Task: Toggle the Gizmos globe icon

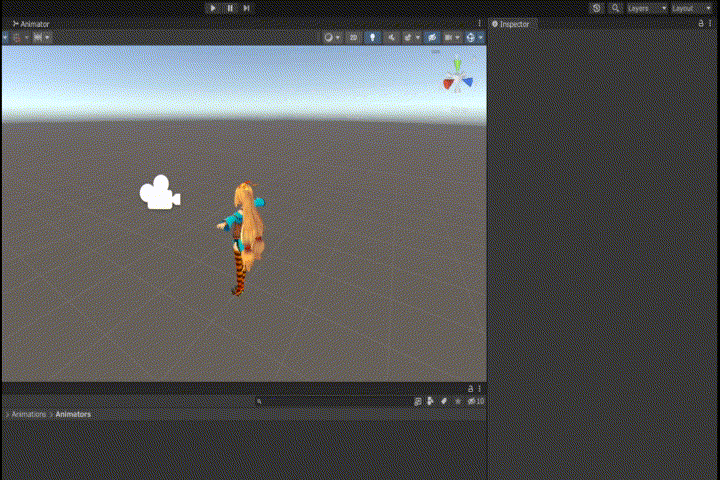Action: click(471, 38)
